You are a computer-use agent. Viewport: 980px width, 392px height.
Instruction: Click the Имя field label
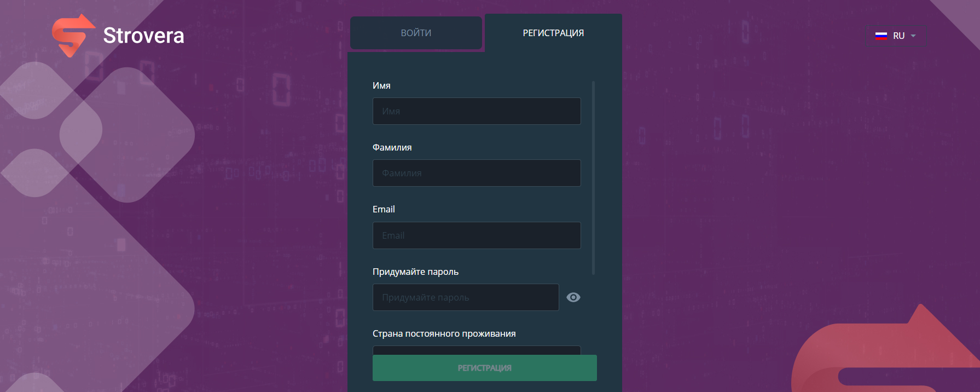click(381, 86)
